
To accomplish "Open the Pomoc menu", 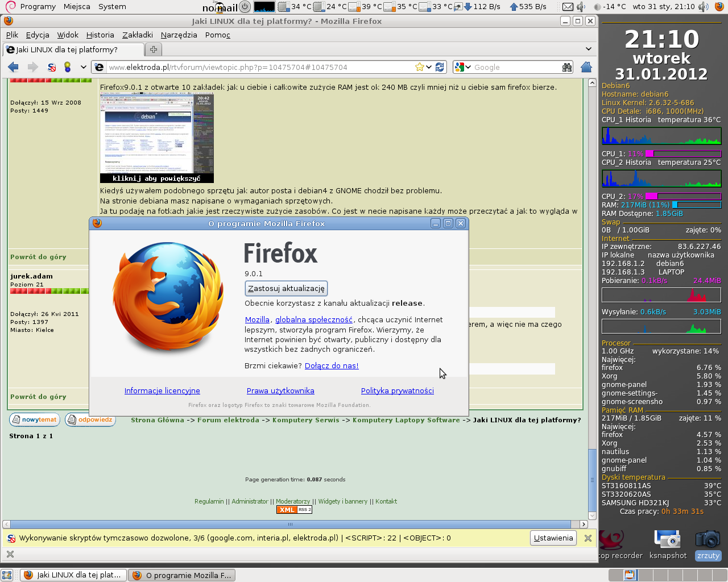I will tap(218, 35).
